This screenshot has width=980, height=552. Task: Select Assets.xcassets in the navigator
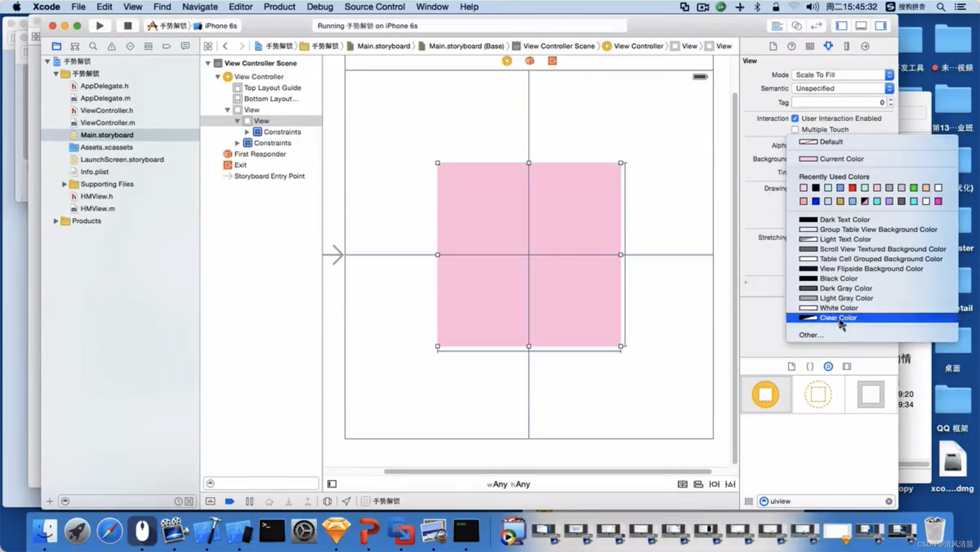click(106, 147)
